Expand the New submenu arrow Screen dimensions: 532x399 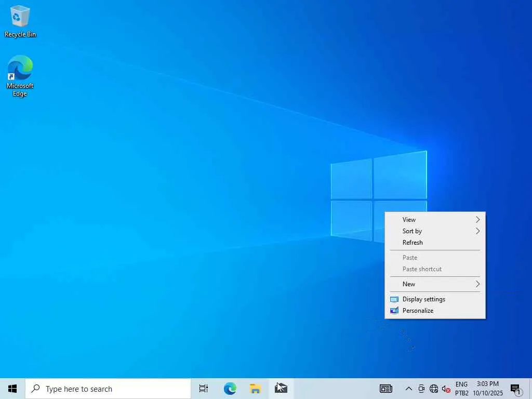[x=478, y=284]
